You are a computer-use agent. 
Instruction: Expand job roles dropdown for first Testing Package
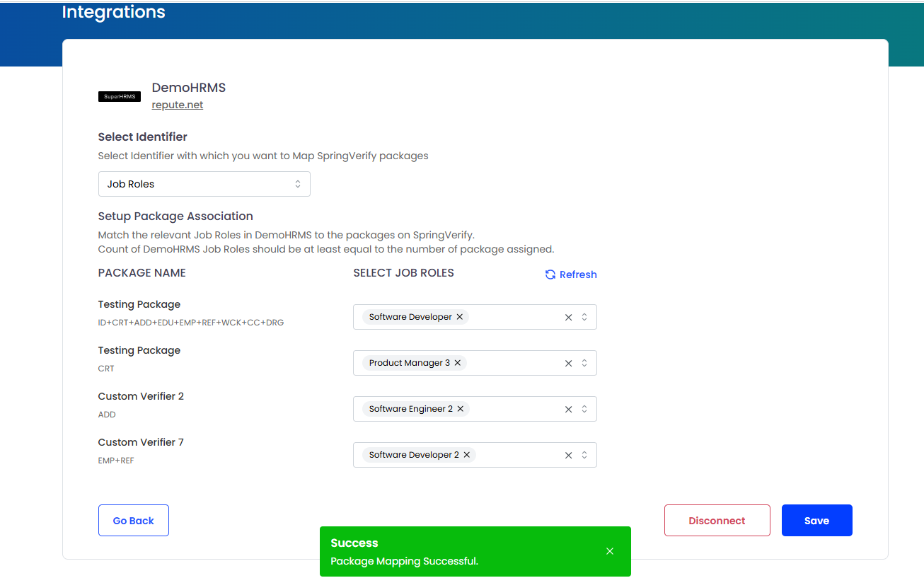coord(584,317)
